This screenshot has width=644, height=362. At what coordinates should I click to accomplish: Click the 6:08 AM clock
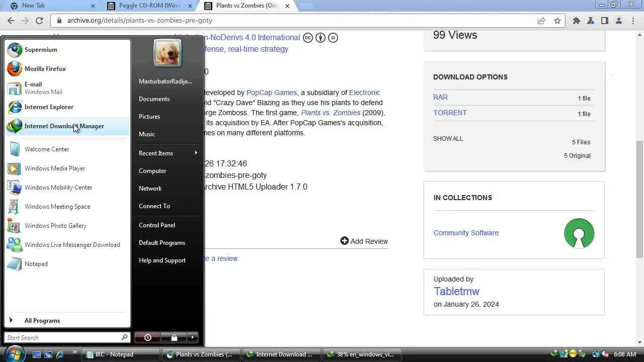coord(625,354)
